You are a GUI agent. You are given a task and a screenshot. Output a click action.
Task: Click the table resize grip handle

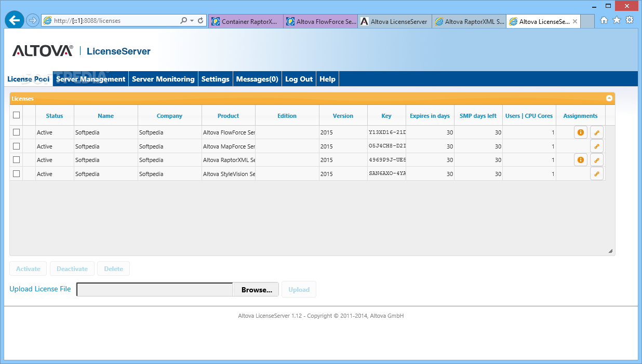coord(610,251)
